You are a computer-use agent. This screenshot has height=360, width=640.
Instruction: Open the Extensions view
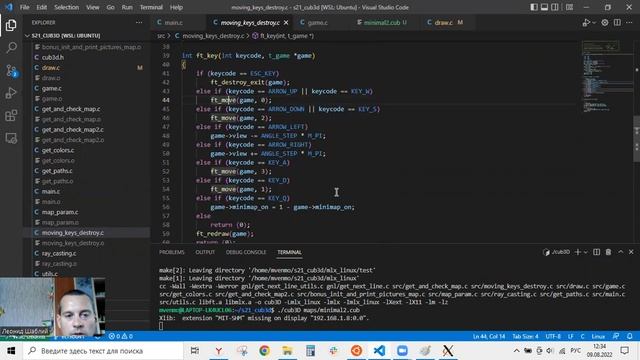pyautogui.click(x=11, y=116)
